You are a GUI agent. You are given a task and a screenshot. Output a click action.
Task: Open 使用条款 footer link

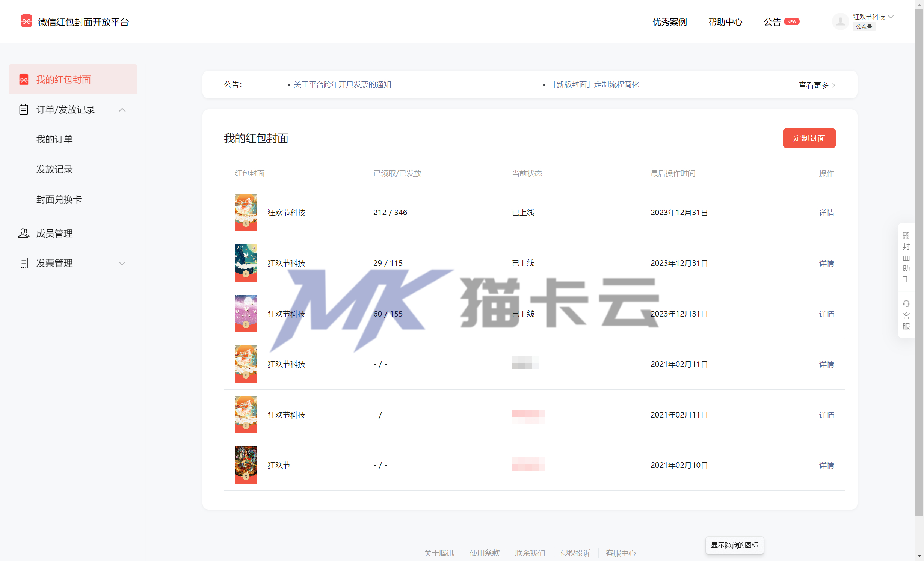pyautogui.click(x=485, y=553)
